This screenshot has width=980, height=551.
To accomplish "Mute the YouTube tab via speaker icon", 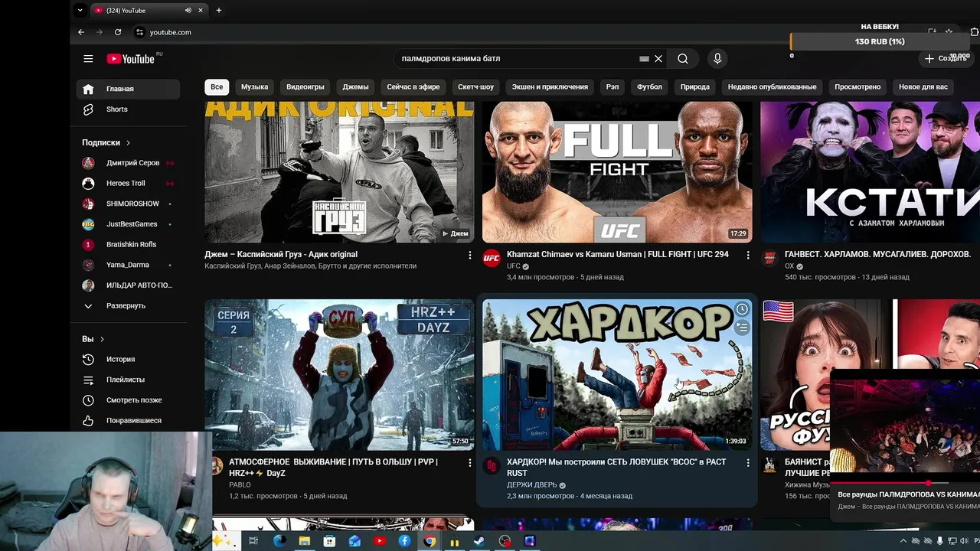I will tap(188, 10).
